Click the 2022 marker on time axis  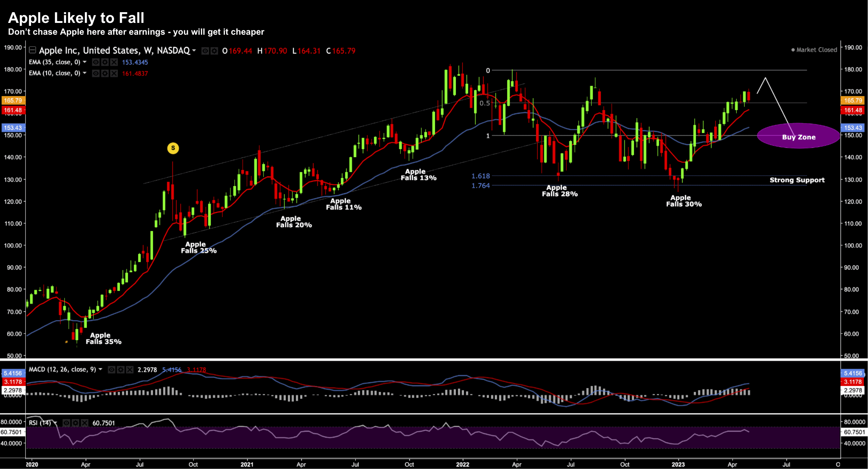pos(462,464)
